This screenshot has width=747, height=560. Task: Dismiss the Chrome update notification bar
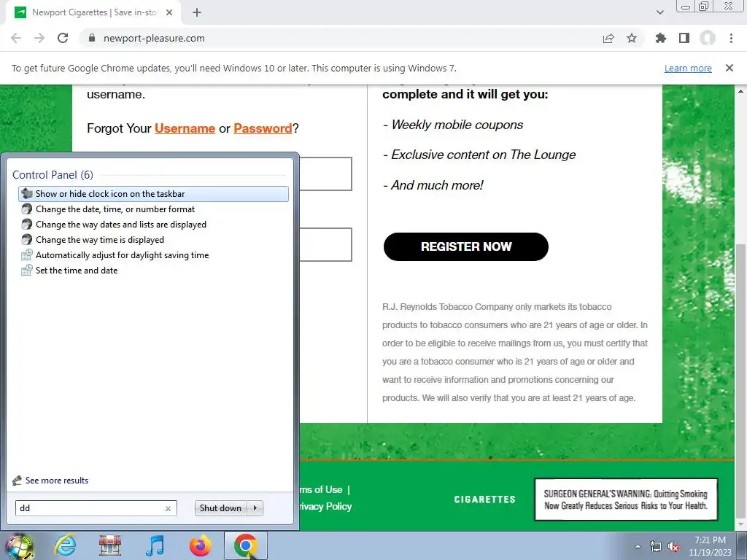pyautogui.click(x=729, y=68)
